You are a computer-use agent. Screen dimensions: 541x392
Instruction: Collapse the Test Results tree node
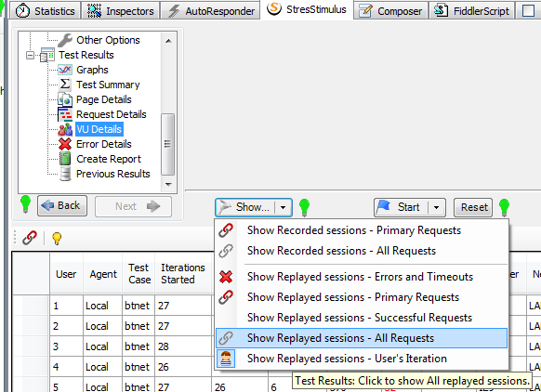(x=31, y=55)
